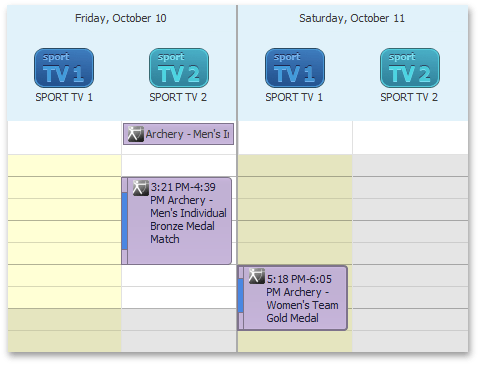Click archery icon in 5:18 PM appointment
The height and width of the screenshot is (367, 481).
pos(257,276)
